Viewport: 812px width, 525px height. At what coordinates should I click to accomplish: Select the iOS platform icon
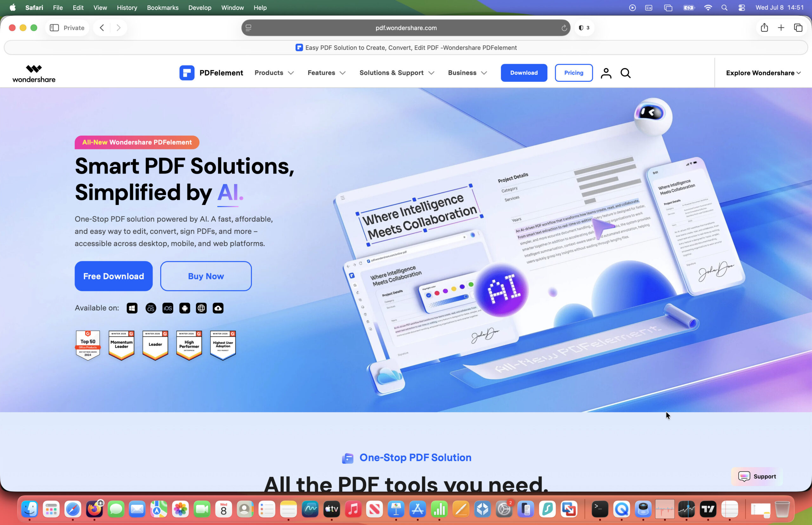168,308
